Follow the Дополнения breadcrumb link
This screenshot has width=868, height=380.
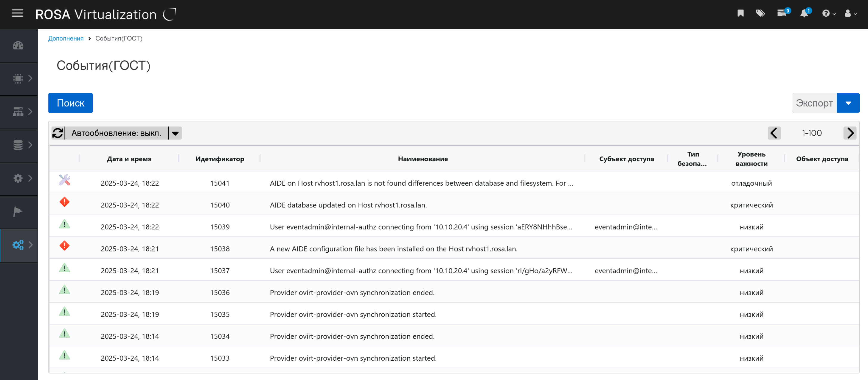point(66,38)
